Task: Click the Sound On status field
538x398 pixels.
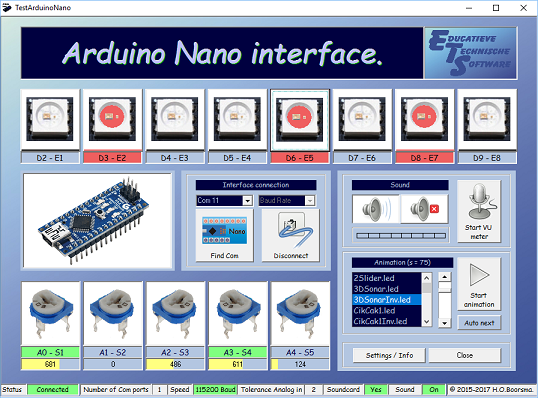Action: click(x=434, y=390)
